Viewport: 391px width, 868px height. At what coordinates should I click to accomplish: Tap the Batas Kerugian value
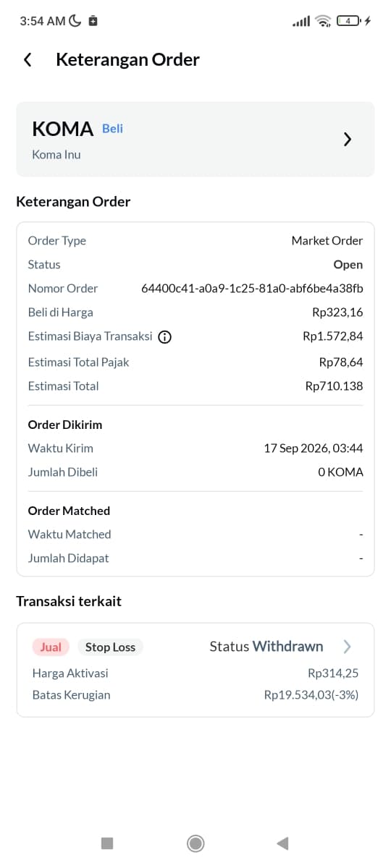[311, 695]
